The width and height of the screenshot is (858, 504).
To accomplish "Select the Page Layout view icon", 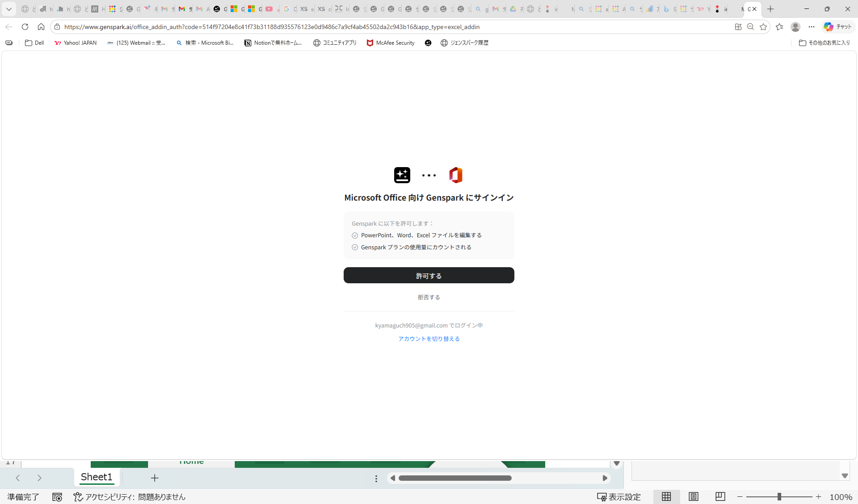I will [x=693, y=496].
